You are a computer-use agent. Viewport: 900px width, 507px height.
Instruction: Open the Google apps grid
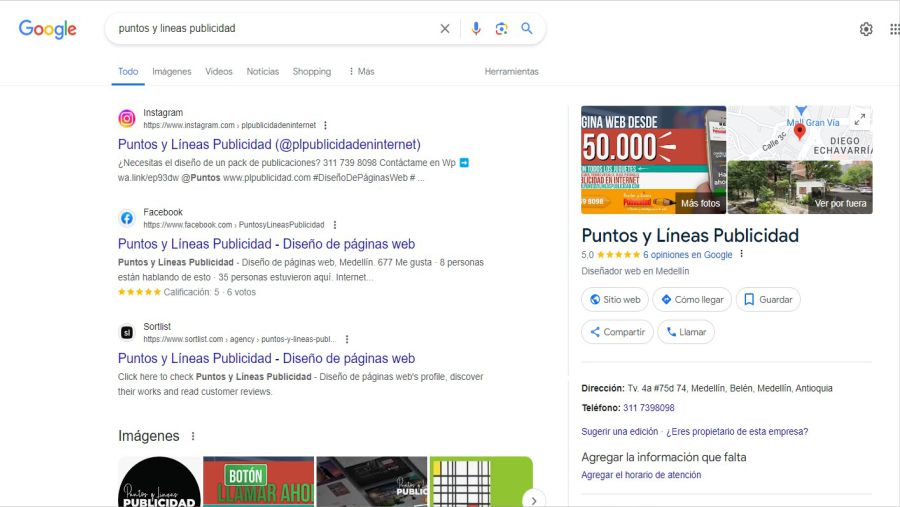894,29
